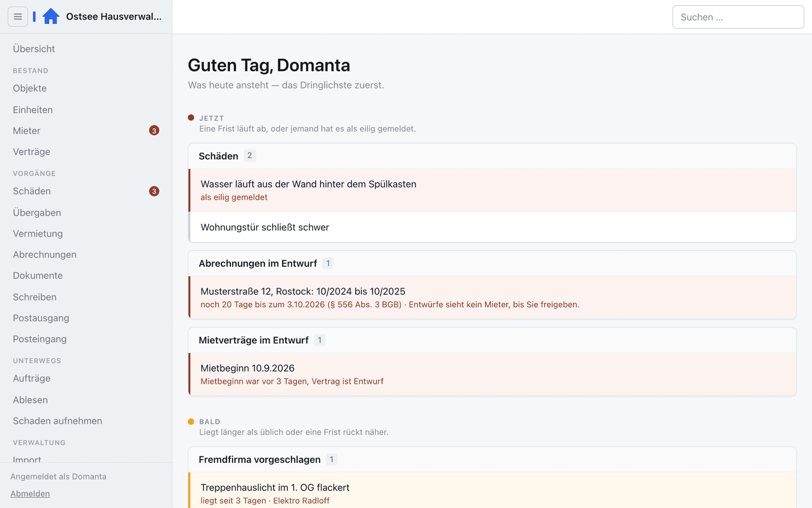Click the 'Abrechnungen im Entwurf' card heading
The height and width of the screenshot is (508, 812).
click(x=258, y=263)
